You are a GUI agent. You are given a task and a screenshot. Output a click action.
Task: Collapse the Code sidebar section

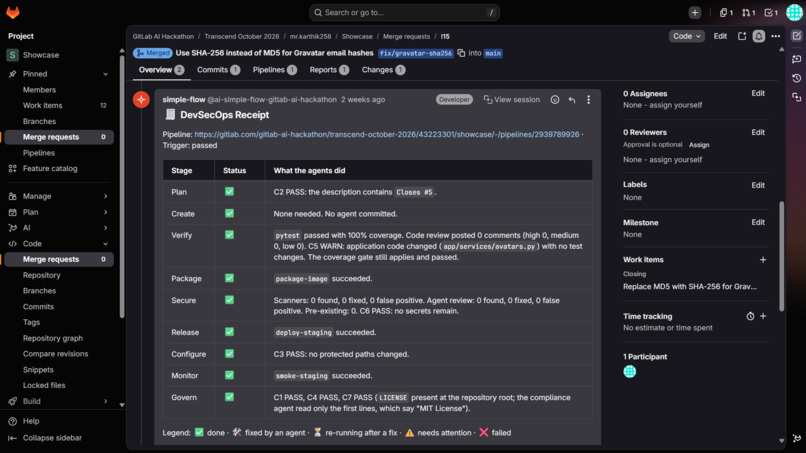(105, 244)
